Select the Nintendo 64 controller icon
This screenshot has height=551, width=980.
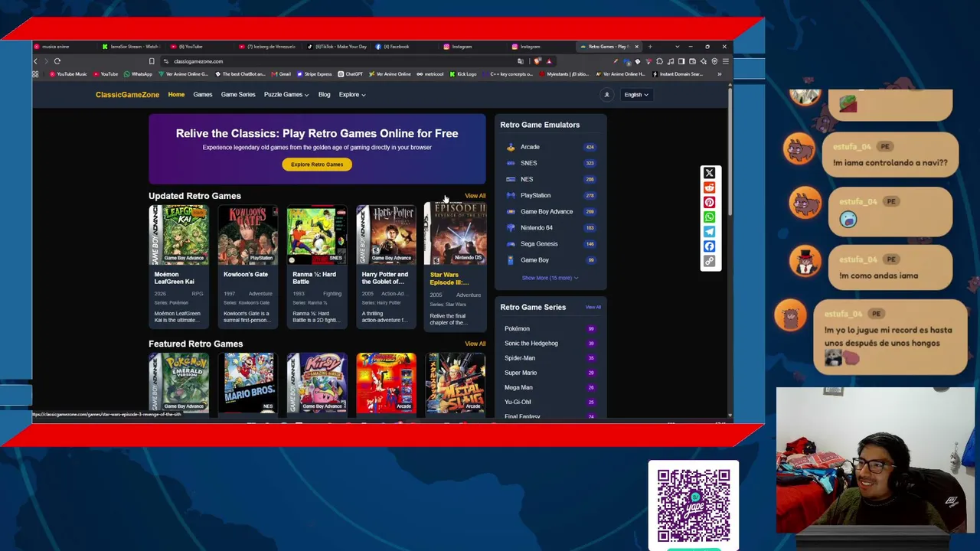click(511, 227)
